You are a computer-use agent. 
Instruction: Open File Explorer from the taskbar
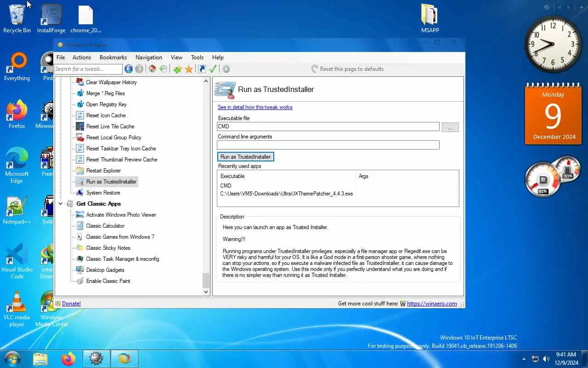(x=40, y=359)
